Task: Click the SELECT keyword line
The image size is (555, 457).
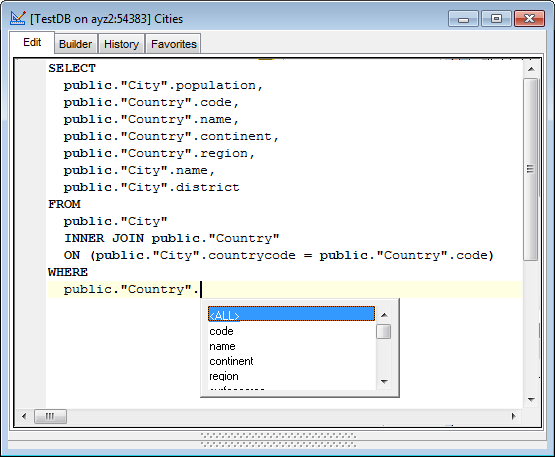Action: point(72,68)
